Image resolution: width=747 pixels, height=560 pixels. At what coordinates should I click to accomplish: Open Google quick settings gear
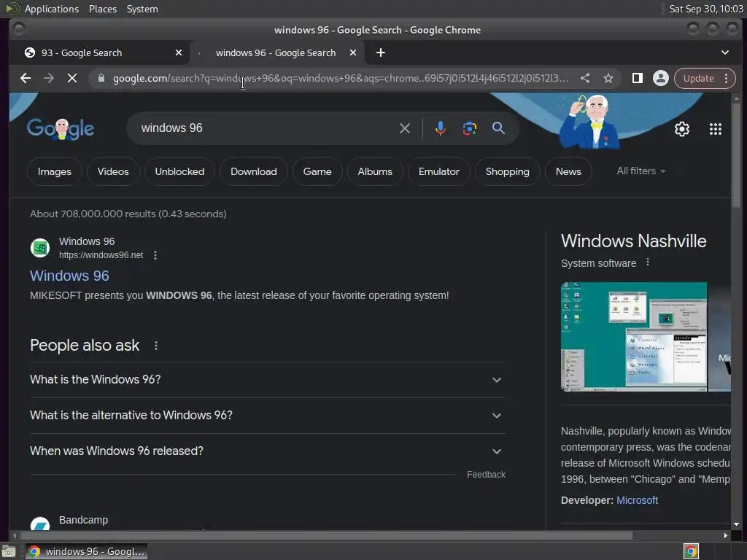pos(682,128)
